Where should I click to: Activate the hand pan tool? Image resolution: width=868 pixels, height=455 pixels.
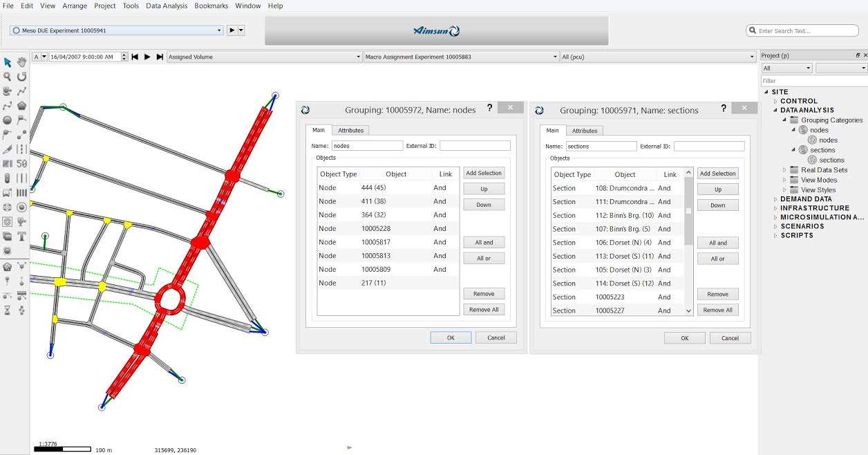(22, 62)
